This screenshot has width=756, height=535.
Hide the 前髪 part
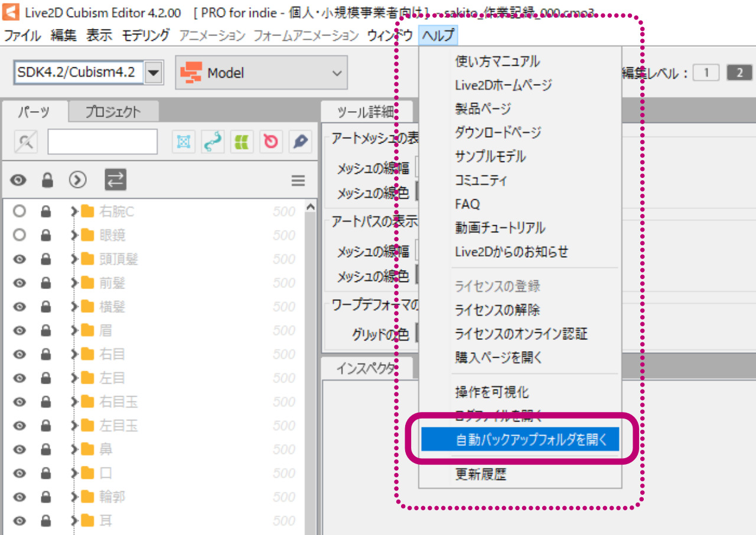tap(19, 283)
